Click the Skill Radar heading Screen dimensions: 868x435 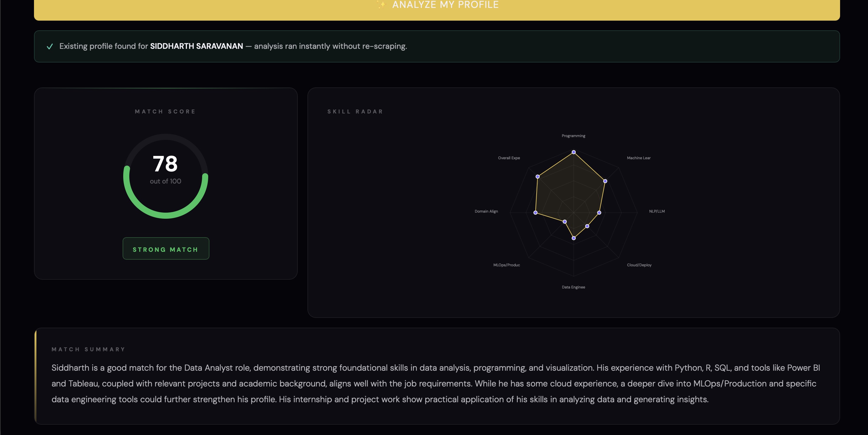click(355, 111)
